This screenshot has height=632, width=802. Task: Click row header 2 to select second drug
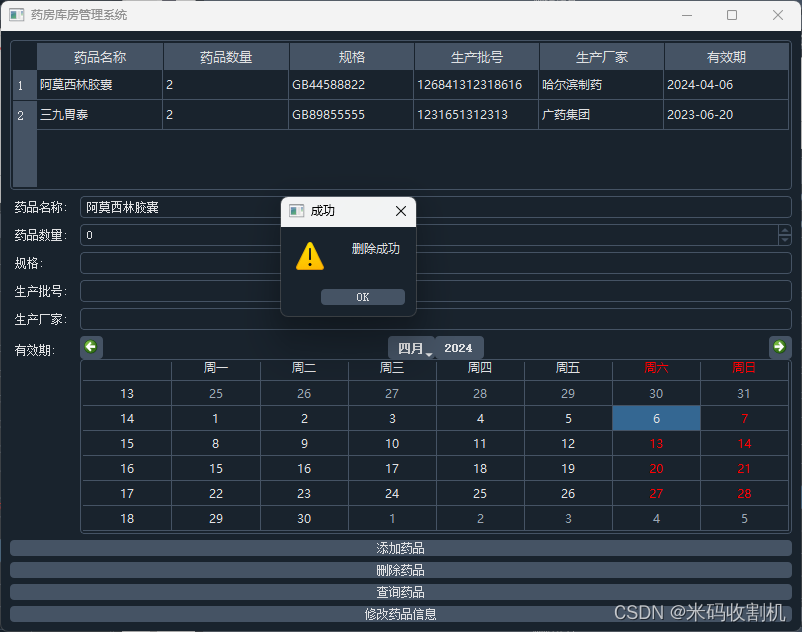point(22,115)
